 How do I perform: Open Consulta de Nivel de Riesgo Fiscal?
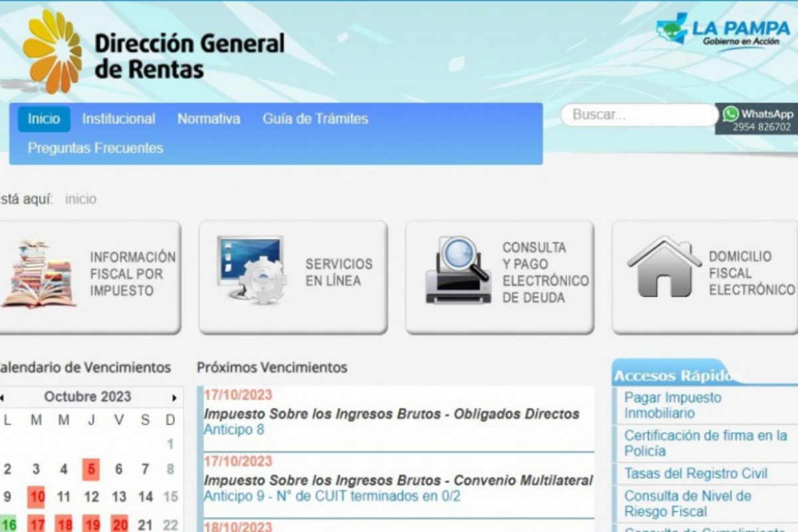(687, 503)
